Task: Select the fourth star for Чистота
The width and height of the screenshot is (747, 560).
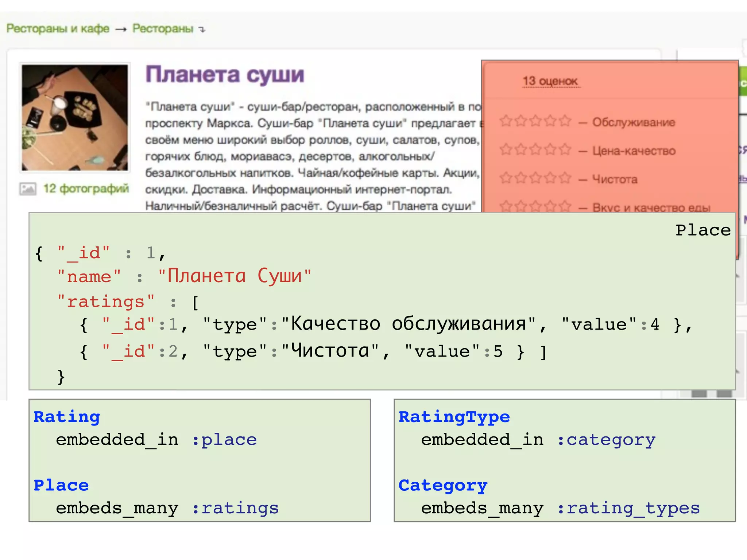Action: tap(550, 178)
